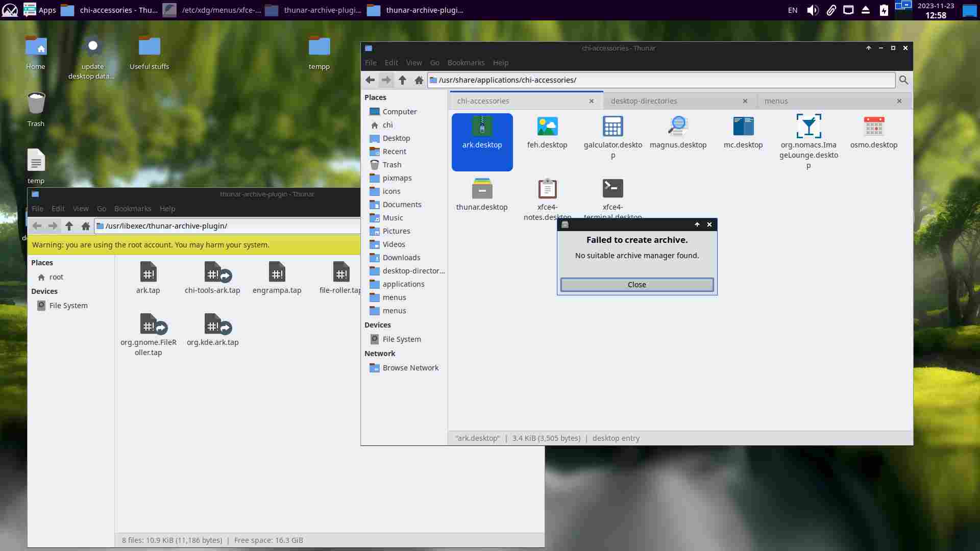Click the parent folder up arrow in chi-accessories
Screen dimensions: 980x551
pyautogui.click(x=402, y=80)
